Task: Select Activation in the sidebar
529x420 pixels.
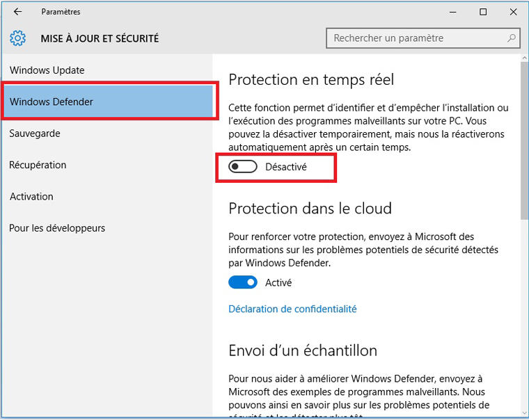Action: [31, 196]
